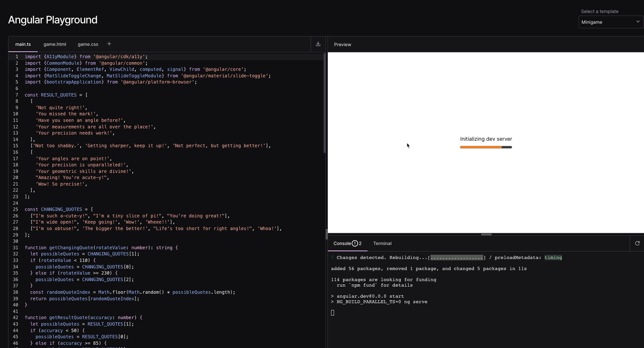Click the Console error count badge

coord(356,243)
